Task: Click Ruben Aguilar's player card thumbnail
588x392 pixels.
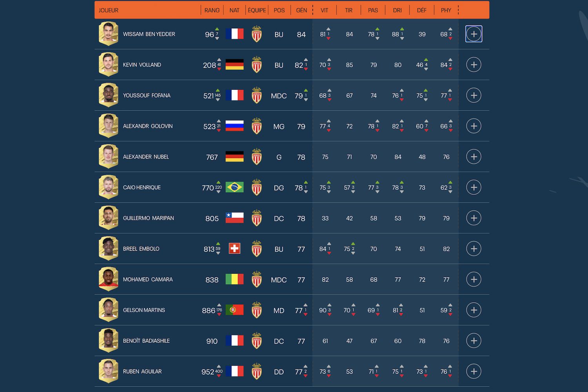Action: point(109,371)
